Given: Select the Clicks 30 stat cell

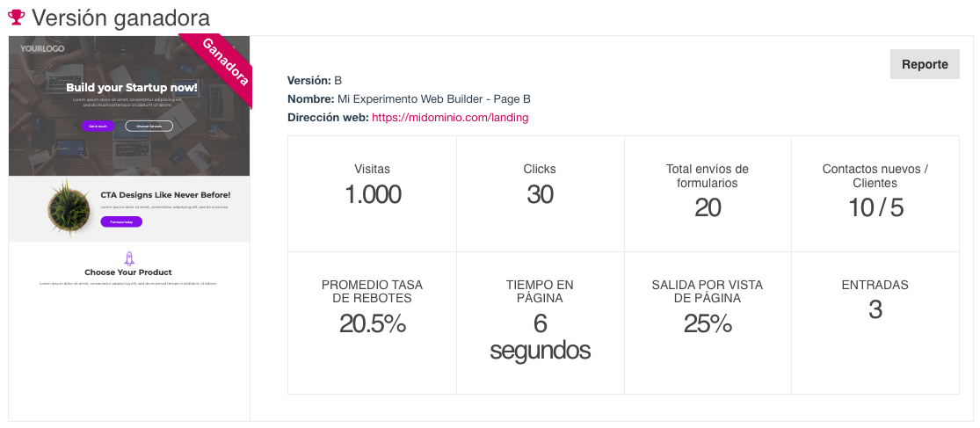Looking at the screenshot, I should (x=540, y=193).
